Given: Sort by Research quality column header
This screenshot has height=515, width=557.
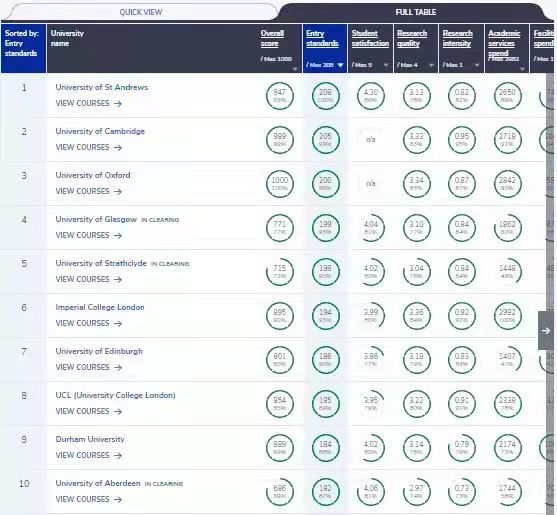Looking at the screenshot, I should [x=412, y=38].
